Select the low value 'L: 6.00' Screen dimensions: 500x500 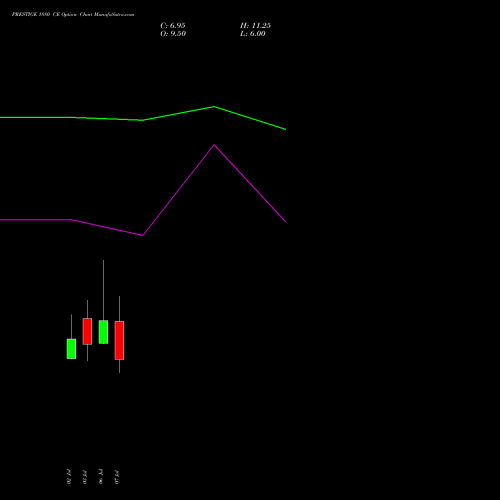tap(253, 34)
